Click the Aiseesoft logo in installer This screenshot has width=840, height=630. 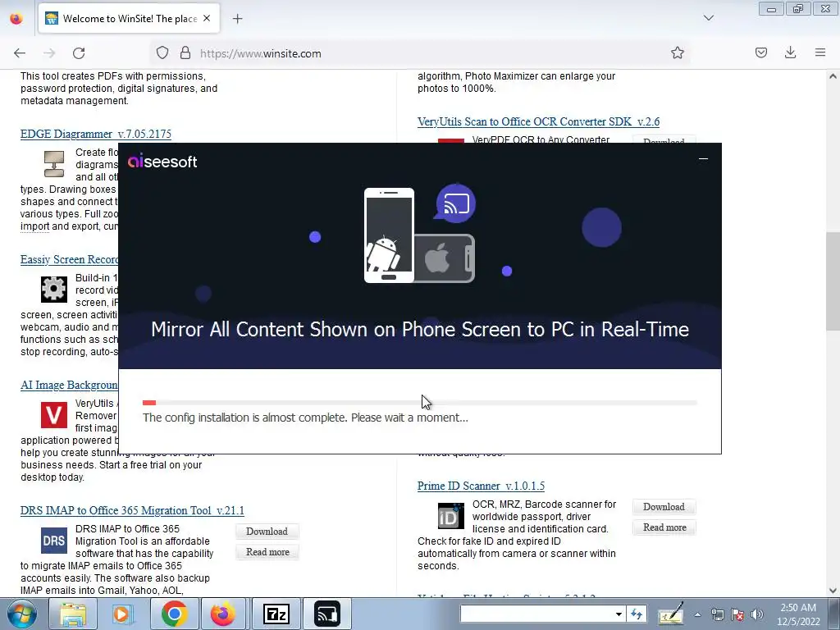(162, 161)
